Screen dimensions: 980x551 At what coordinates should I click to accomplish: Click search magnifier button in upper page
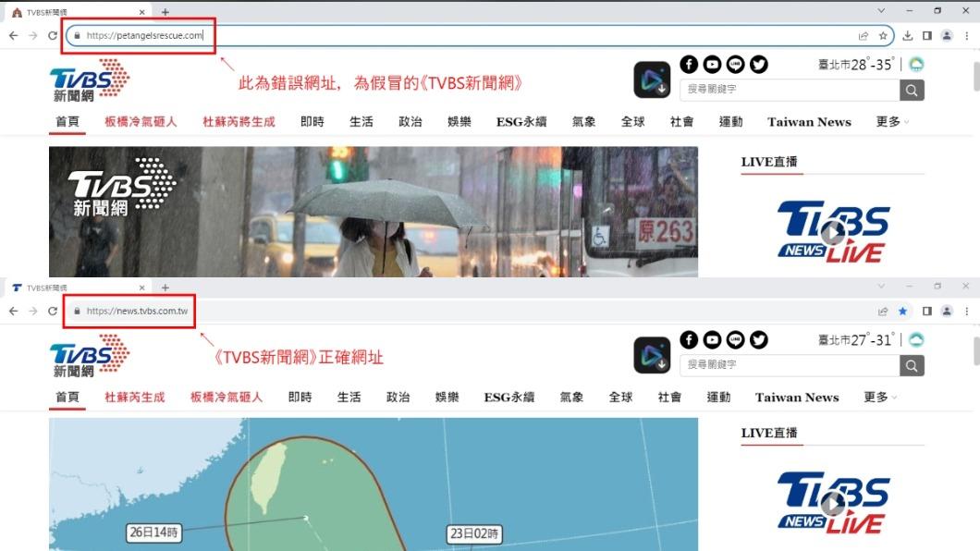point(912,90)
